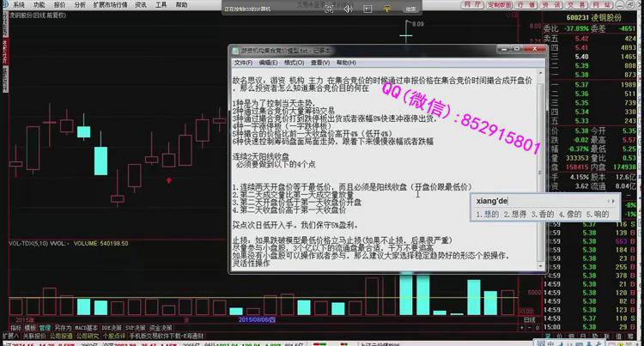Open the 系统 menu in main menu bar
The image size is (644, 346).
[x=18, y=4]
